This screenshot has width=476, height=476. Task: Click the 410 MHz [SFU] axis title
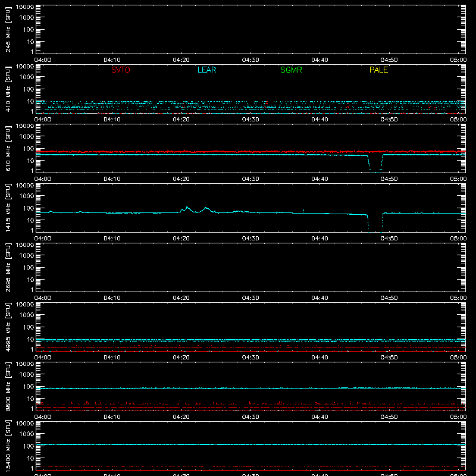pyautogui.click(x=8, y=89)
